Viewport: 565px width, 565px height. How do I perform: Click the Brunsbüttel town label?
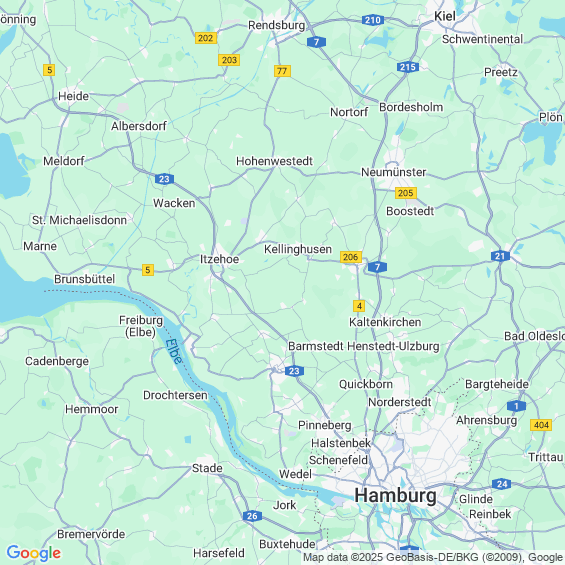click(x=85, y=279)
